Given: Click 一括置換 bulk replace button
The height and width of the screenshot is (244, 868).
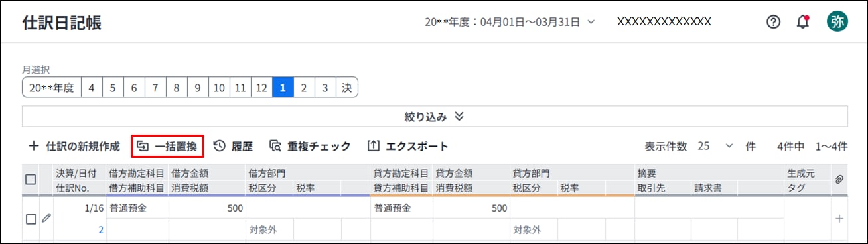Looking at the screenshot, I should pyautogui.click(x=167, y=147).
